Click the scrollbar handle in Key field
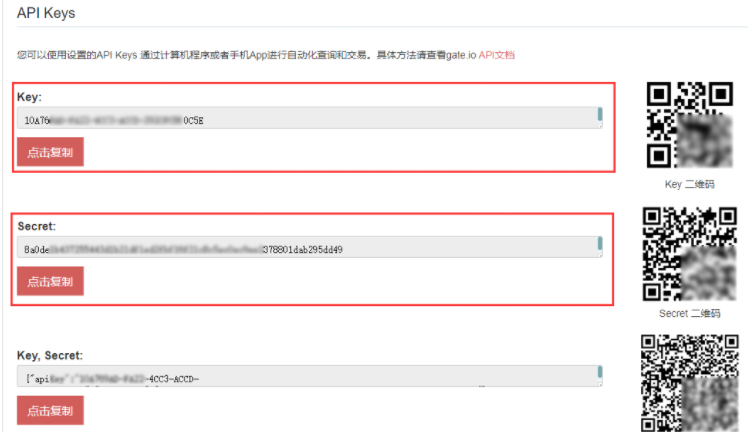Image resolution: width=748 pixels, height=432 pixels. tap(600, 115)
